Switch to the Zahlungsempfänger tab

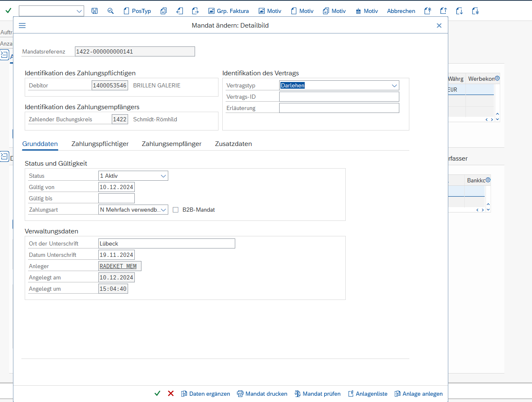(x=172, y=144)
